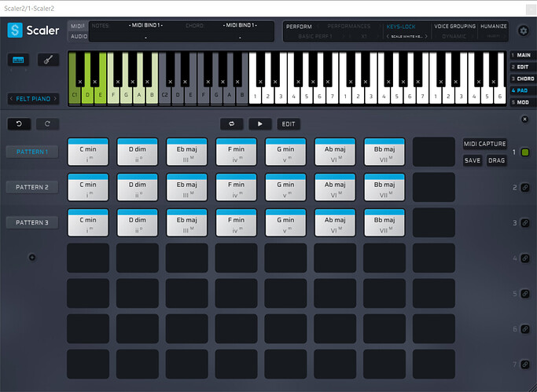Close the pad section with X icon
The width and height of the screenshot is (537, 392).
coord(524,119)
